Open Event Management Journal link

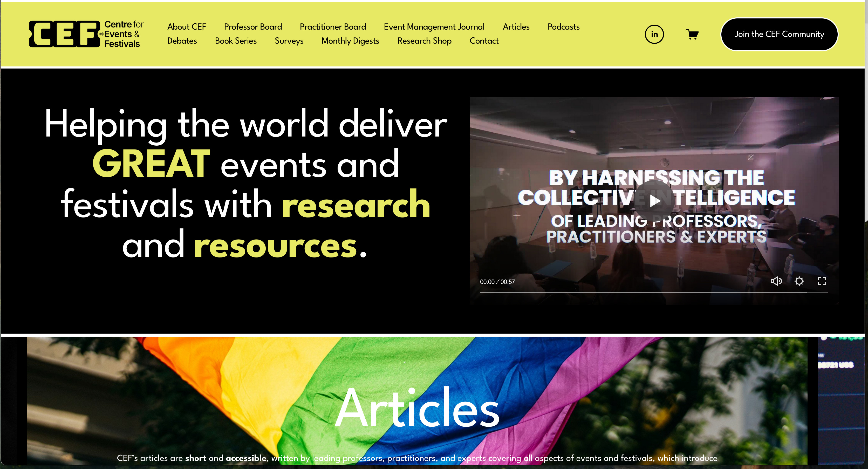pyautogui.click(x=434, y=27)
